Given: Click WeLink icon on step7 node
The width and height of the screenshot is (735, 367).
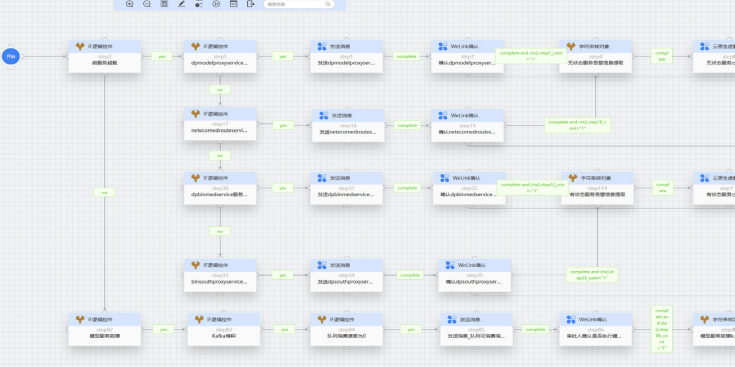Looking at the screenshot, I should pyautogui.click(x=442, y=46).
